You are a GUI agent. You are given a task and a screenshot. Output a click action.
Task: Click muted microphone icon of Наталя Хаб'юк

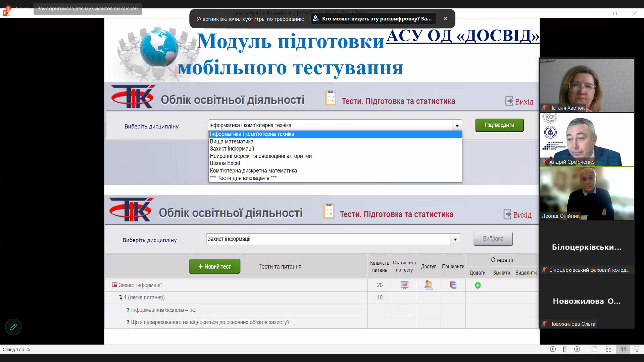coord(544,108)
